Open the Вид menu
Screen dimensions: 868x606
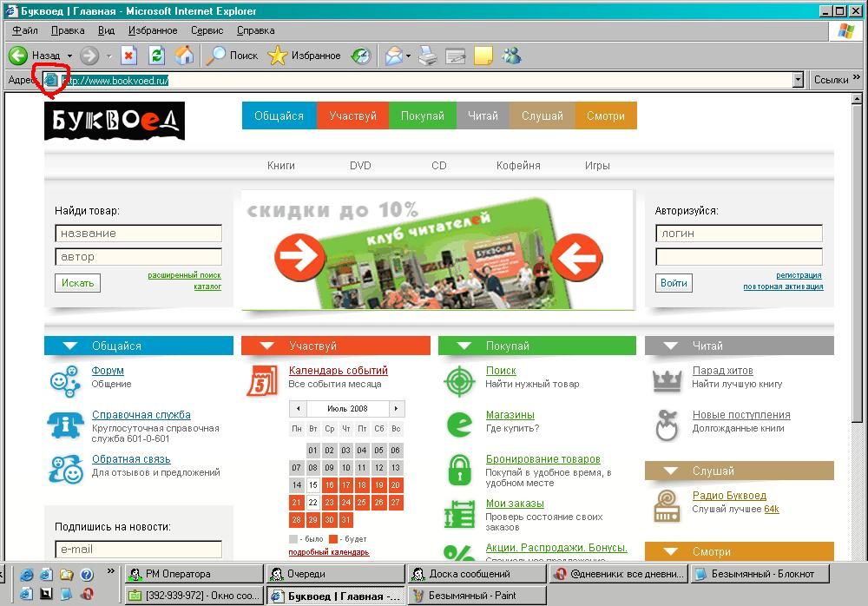106,30
